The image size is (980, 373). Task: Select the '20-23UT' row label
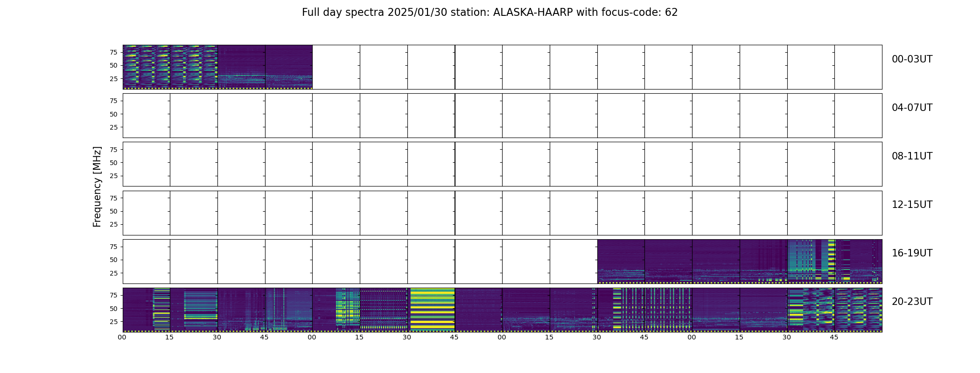912,302
